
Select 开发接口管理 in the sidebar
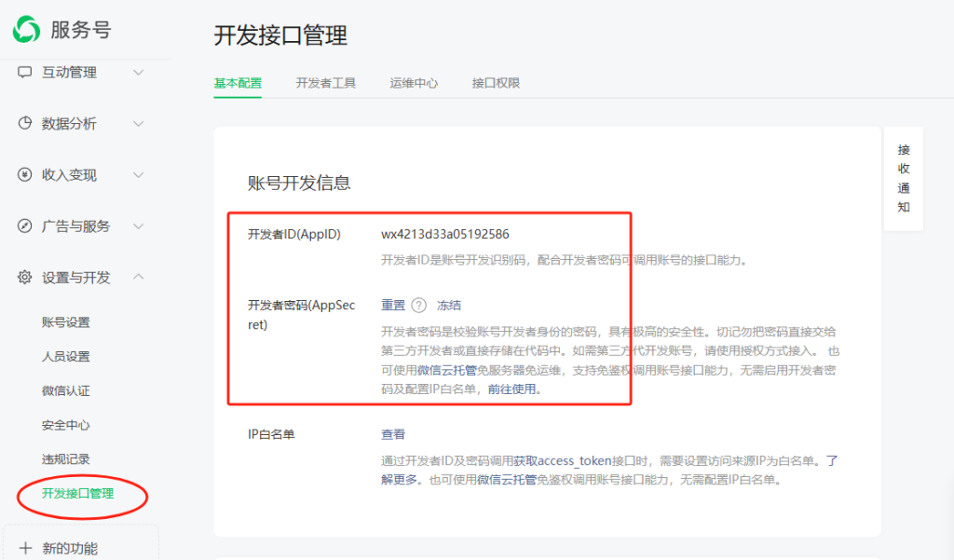pyautogui.click(x=78, y=493)
